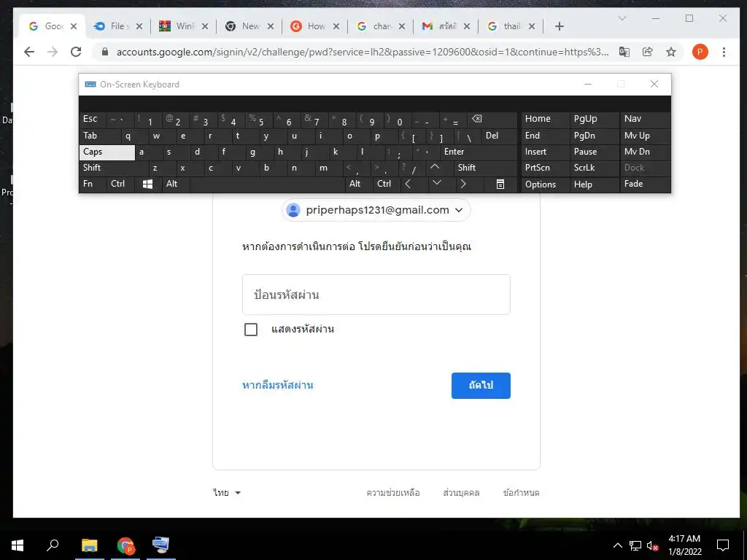Open Chrome from the taskbar

coord(125,545)
